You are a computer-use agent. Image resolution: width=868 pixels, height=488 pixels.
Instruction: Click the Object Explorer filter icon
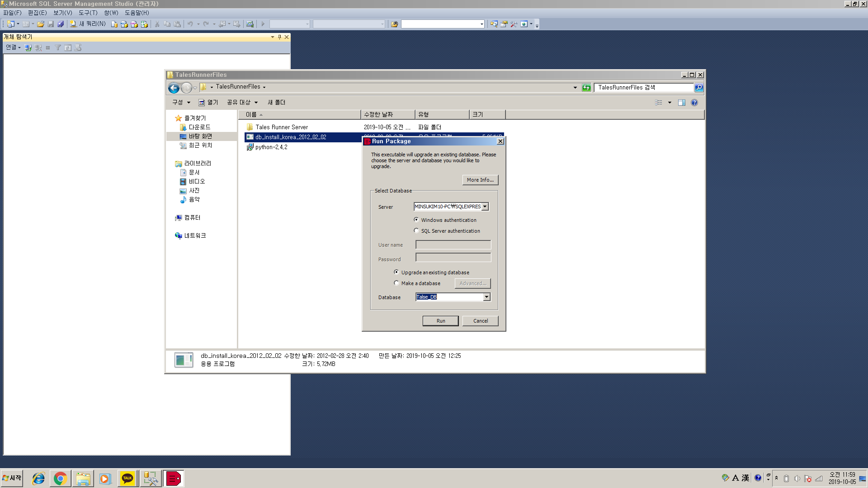[58, 47]
